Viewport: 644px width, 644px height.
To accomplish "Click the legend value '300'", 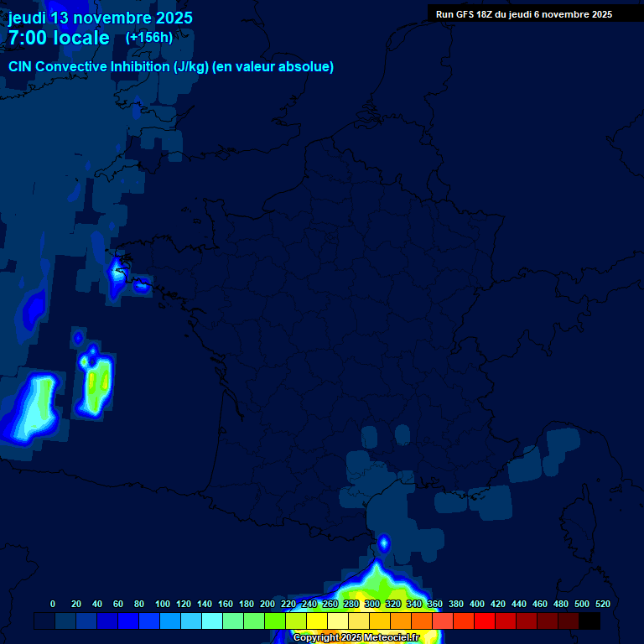I will pos(372,604).
